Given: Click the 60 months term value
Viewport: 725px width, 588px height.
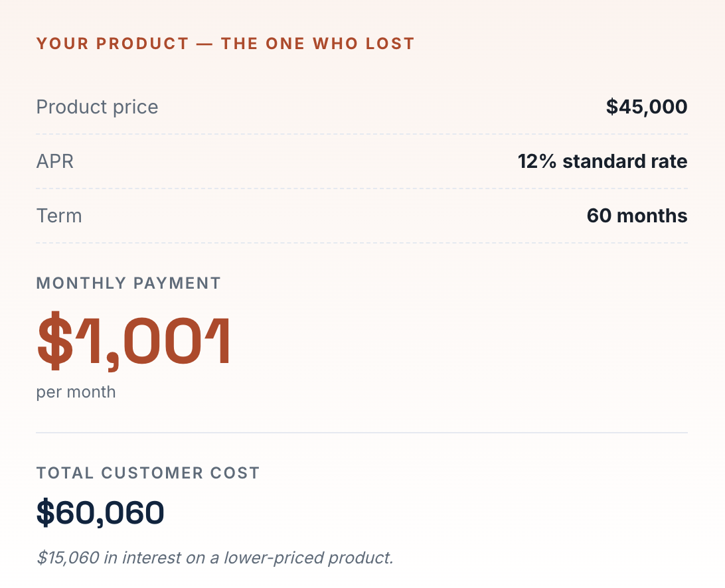Looking at the screenshot, I should pos(637,216).
